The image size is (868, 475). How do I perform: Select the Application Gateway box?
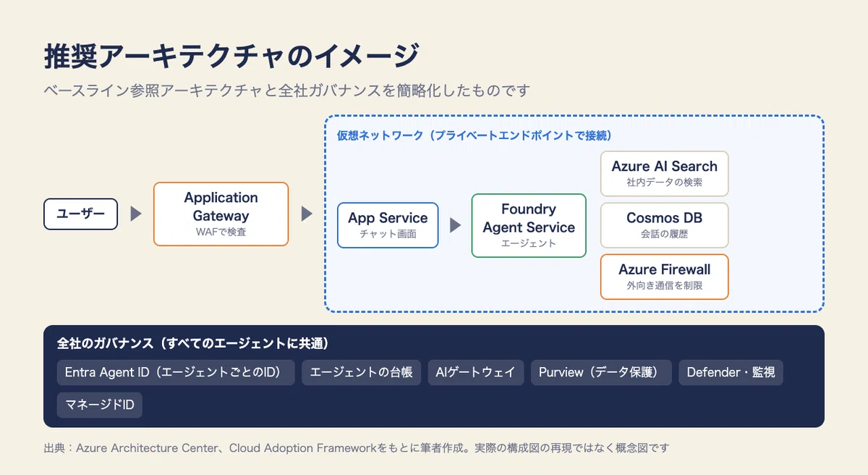coord(221,214)
